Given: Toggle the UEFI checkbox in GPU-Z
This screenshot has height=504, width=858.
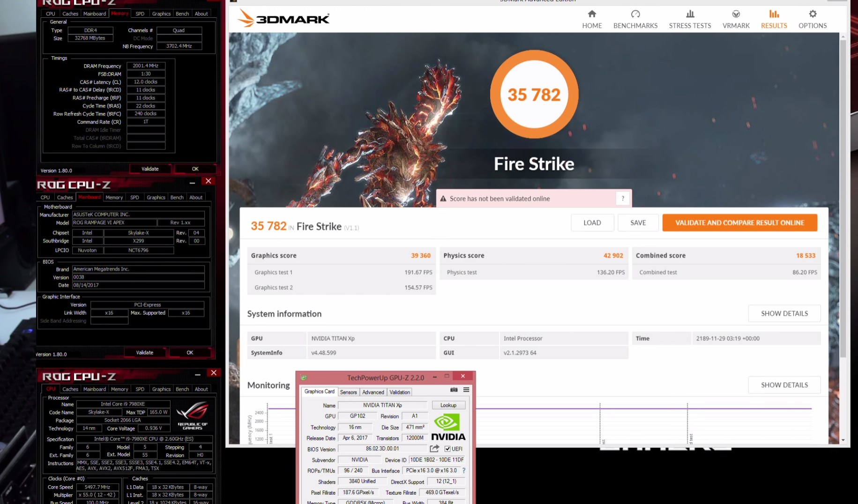Looking at the screenshot, I should pyautogui.click(x=448, y=449).
